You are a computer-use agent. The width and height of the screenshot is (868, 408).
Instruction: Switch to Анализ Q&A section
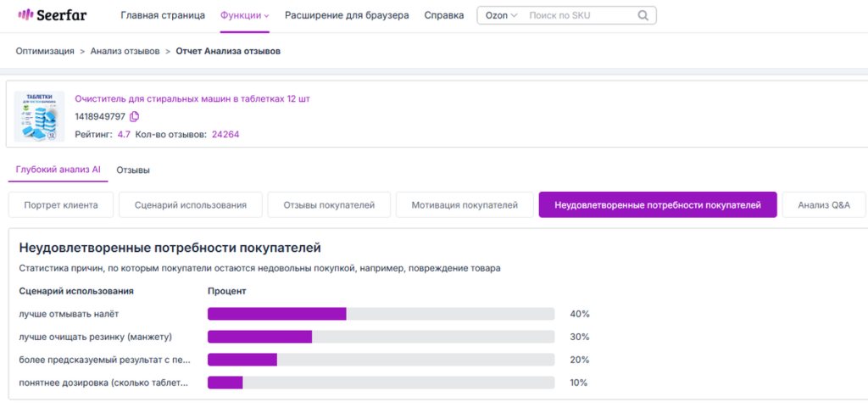pyautogui.click(x=824, y=204)
